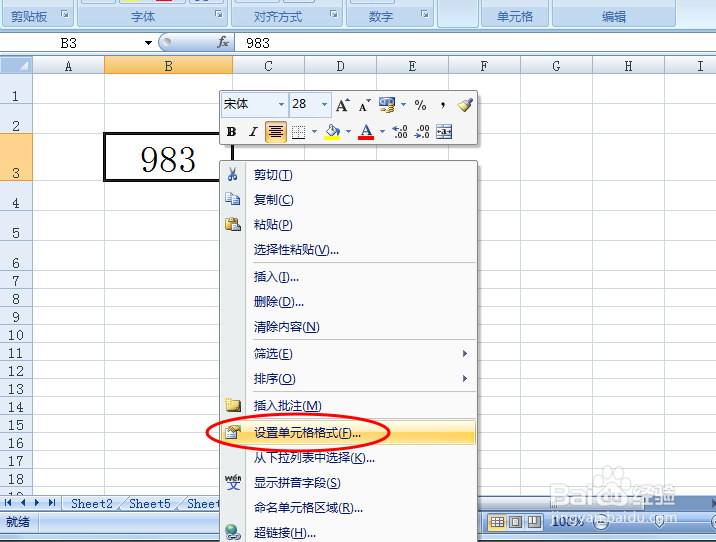716x542 pixels.
Task: Choose 选择性粘贴(V)... from context menu
Action: point(348,249)
